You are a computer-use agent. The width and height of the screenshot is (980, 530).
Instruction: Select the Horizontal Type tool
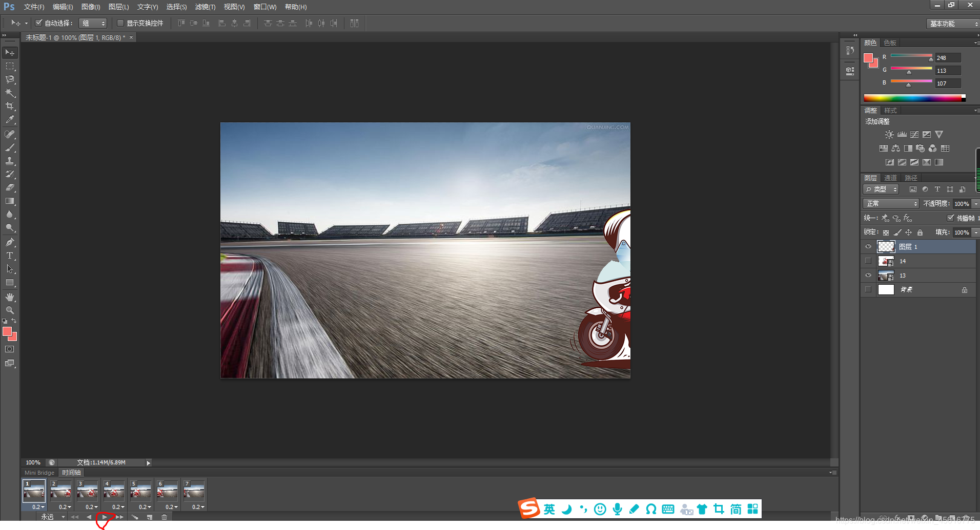click(x=10, y=256)
